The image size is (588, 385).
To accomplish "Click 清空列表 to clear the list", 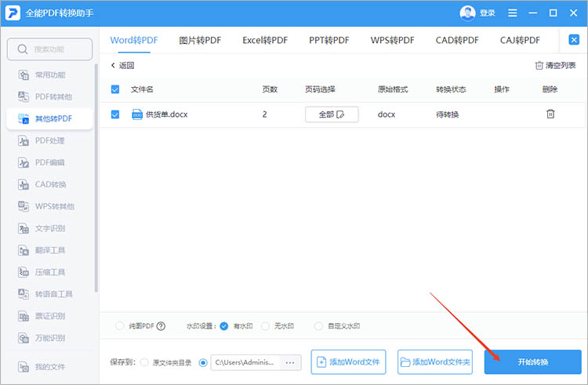I will click(555, 66).
